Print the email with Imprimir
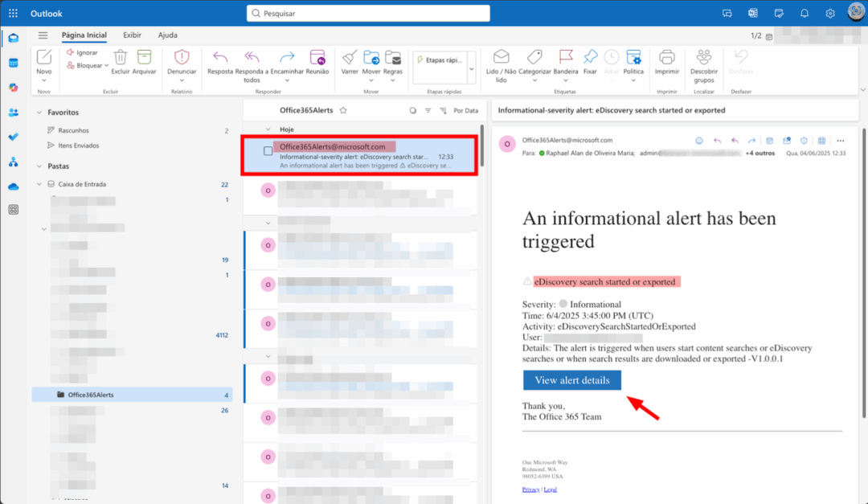868x504 pixels. coord(666,62)
